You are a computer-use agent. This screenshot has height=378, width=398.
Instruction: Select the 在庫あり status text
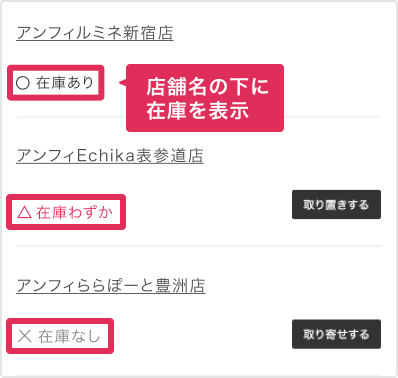pyautogui.click(x=65, y=82)
